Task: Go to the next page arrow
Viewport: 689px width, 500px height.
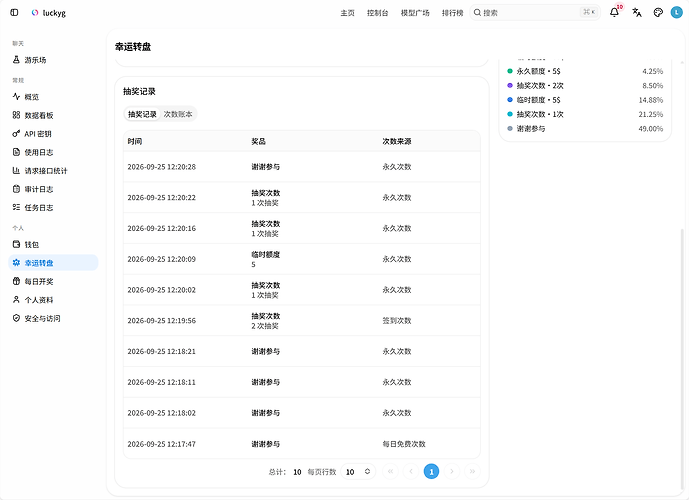Action: point(452,472)
